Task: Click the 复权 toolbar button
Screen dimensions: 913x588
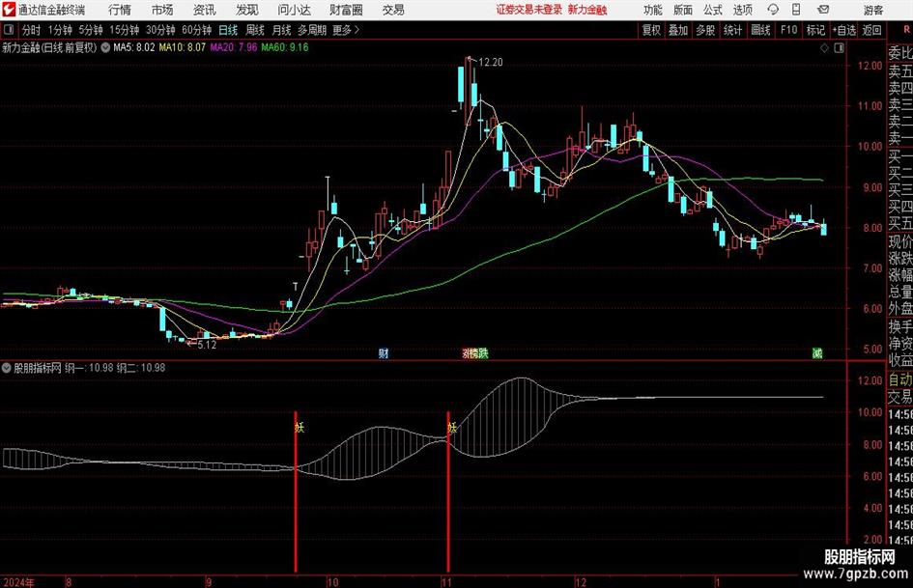Action: tap(651, 30)
